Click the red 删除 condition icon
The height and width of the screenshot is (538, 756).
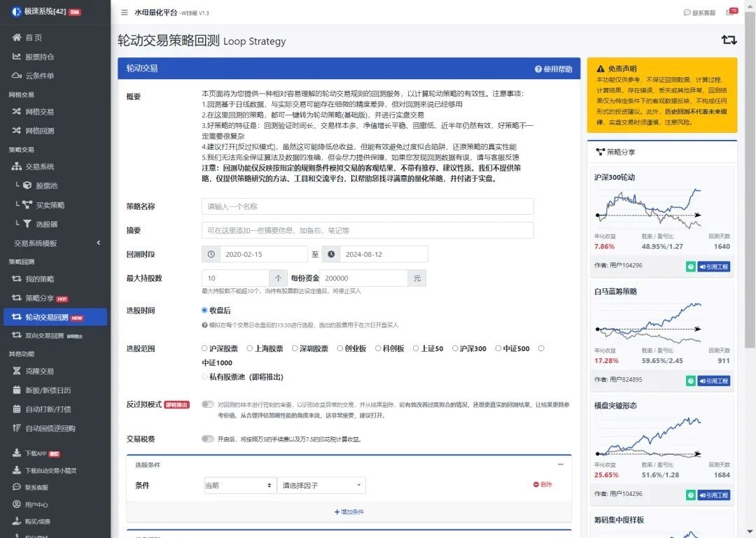point(536,484)
